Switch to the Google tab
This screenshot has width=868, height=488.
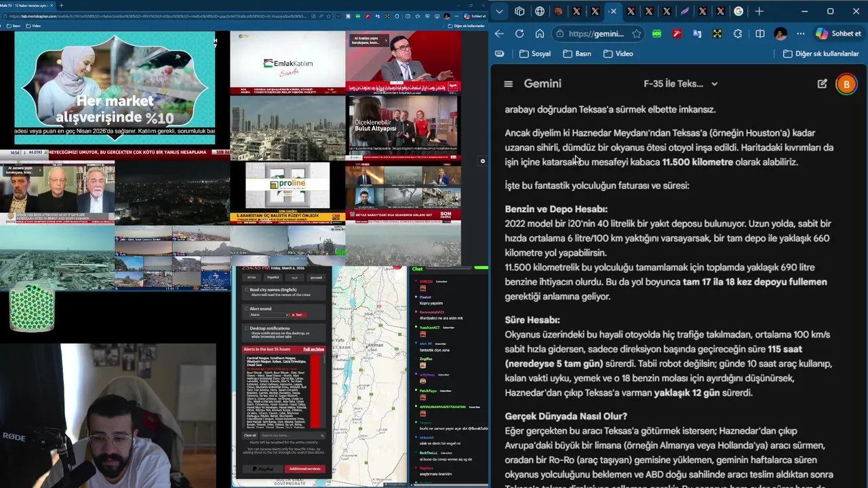click(x=738, y=11)
